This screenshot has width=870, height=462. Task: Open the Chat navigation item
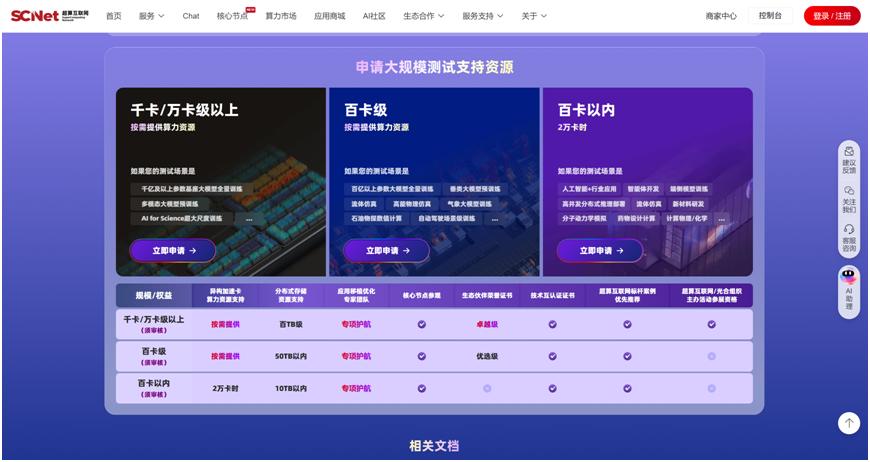[x=191, y=16]
